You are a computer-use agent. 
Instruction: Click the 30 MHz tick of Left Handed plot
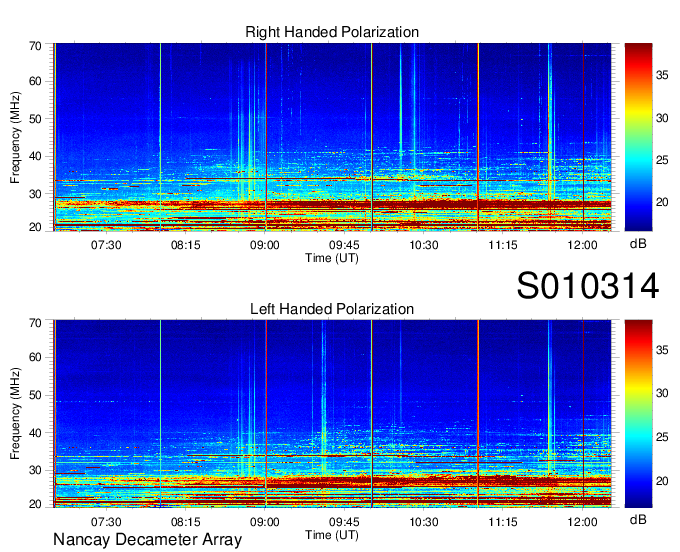coord(35,470)
